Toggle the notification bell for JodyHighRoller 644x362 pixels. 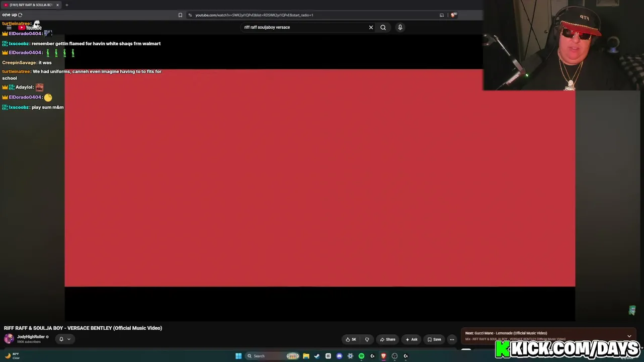pos(61,339)
